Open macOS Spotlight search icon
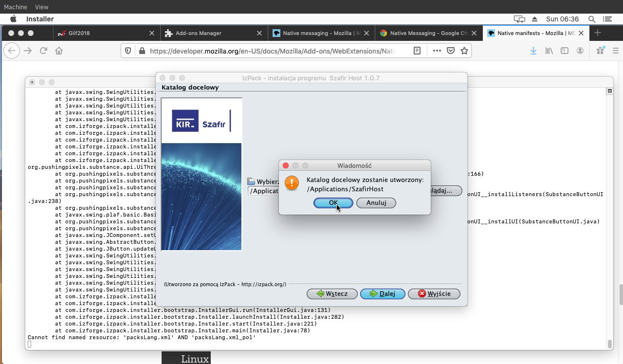The width and height of the screenshot is (623, 364). [592, 19]
